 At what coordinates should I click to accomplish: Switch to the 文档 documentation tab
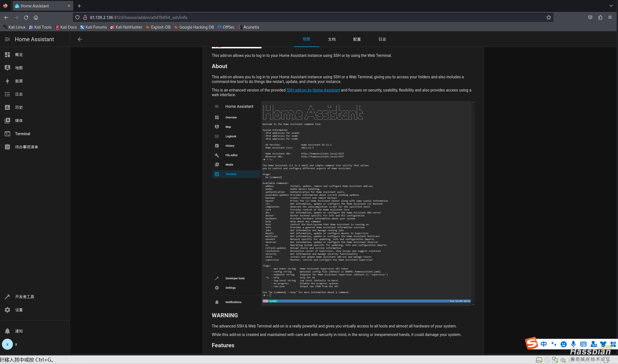click(x=332, y=39)
